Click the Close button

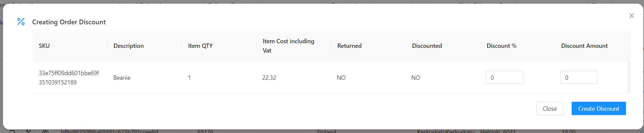(550, 108)
